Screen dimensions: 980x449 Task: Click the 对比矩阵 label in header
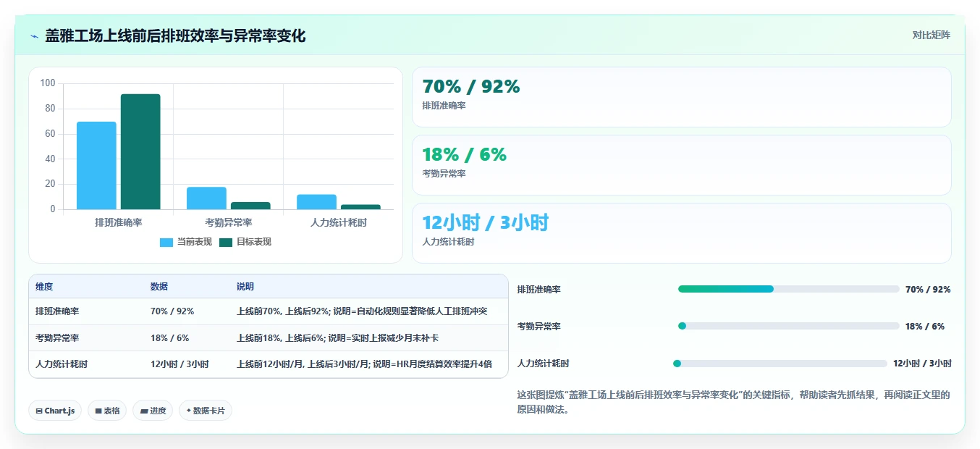(x=932, y=35)
